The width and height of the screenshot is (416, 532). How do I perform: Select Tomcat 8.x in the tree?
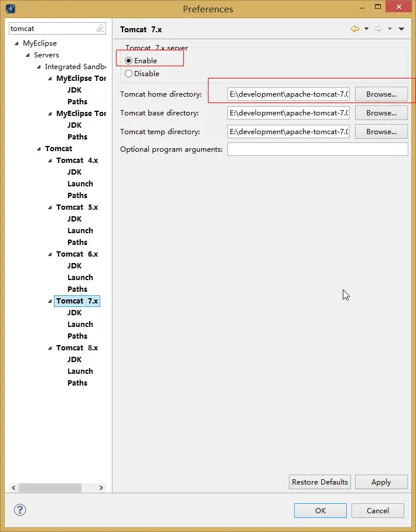click(x=77, y=348)
